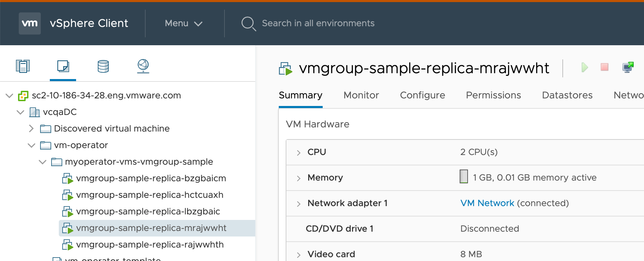Screen dimensions: 644x261
Task: Collapse the sc2-10-186-34-28 vCenter node
Action: (9, 96)
